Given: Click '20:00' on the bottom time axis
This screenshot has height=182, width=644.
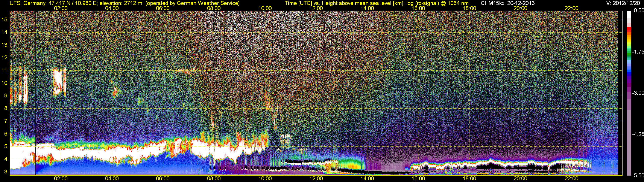Looking at the screenshot, I should tap(521, 179).
